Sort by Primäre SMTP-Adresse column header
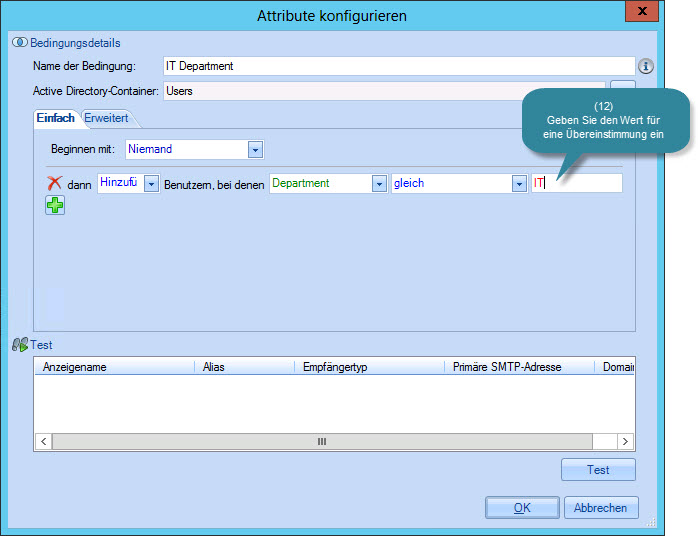698x536 pixels. (520, 367)
